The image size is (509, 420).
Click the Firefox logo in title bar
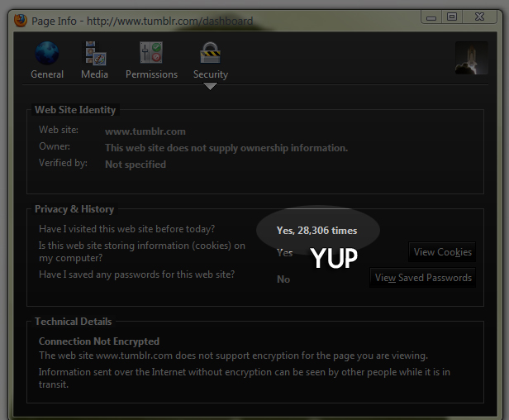[x=21, y=21]
